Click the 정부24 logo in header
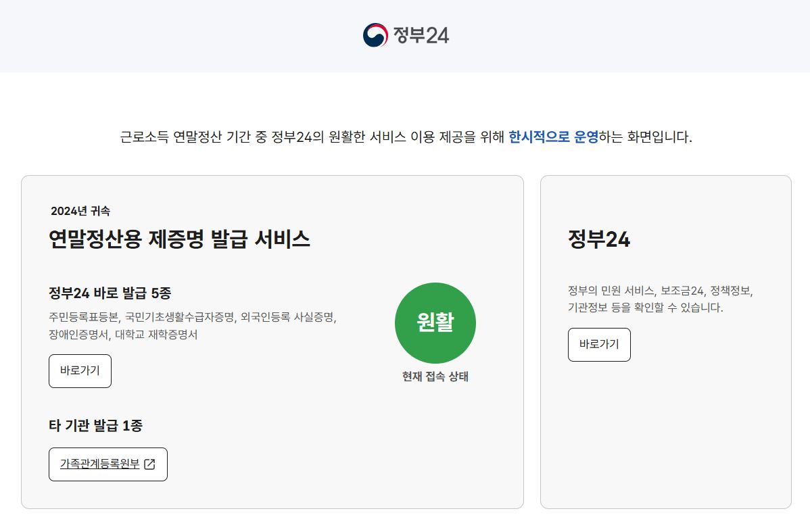810x532 pixels. pos(406,35)
